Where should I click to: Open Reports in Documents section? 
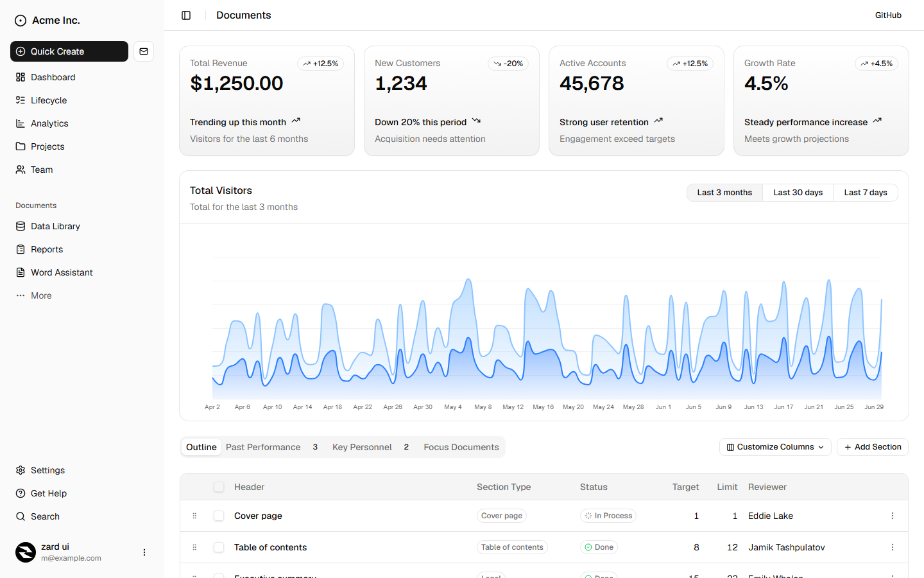click(x=82, y=249)
